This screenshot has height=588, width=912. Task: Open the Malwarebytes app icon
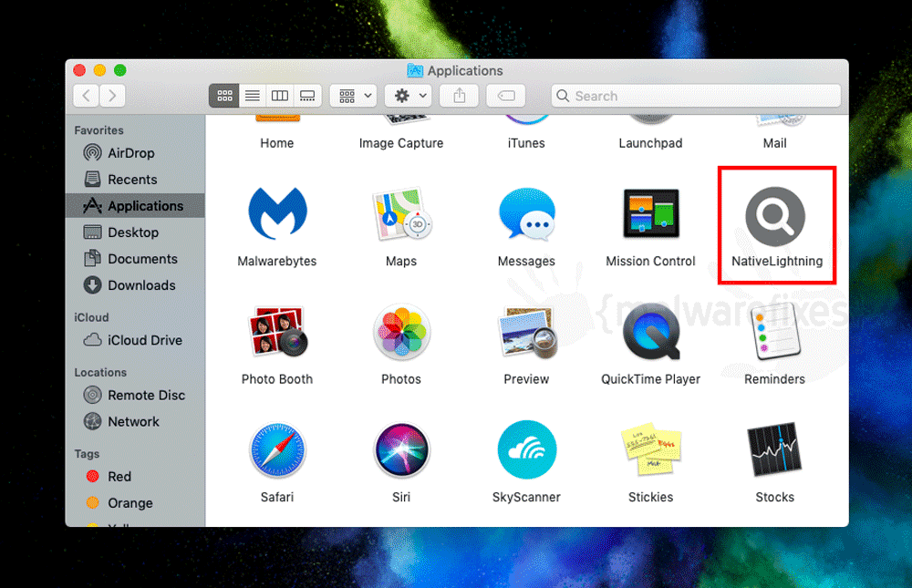277,213
